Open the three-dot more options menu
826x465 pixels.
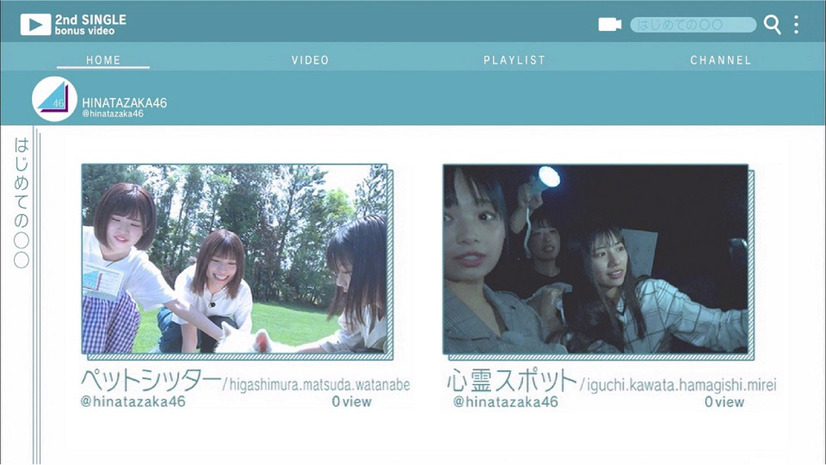click(x=796, y=25)
